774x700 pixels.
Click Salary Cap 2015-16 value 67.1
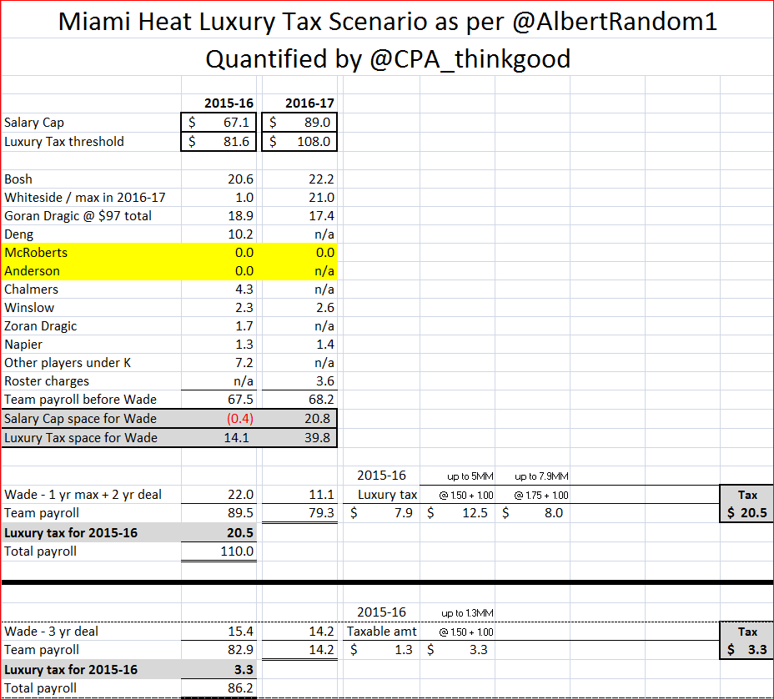tap(219, 123)
